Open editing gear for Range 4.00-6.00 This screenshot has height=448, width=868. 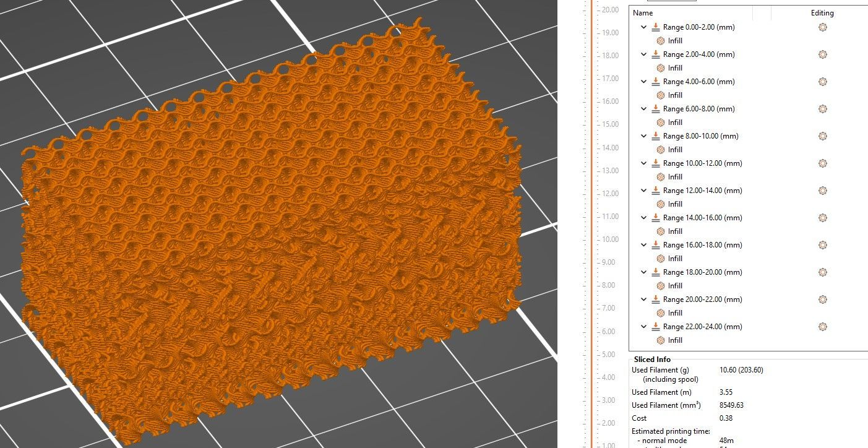pyautogui.click(x=822, y=82)
